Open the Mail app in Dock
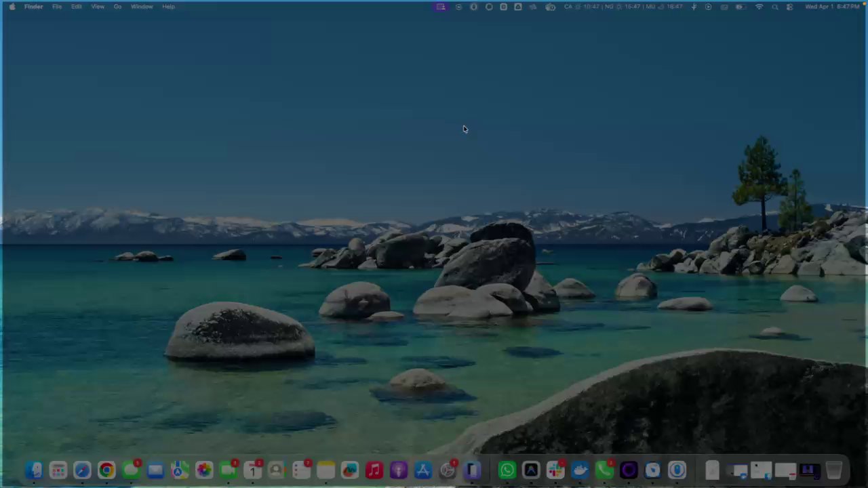Screen dimensions: 868x488 [x=155, y=470]
